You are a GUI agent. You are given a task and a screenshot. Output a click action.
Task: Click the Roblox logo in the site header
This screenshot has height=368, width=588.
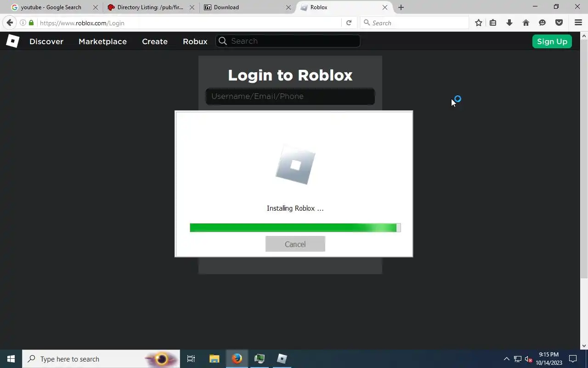click(x=12, y=41)
